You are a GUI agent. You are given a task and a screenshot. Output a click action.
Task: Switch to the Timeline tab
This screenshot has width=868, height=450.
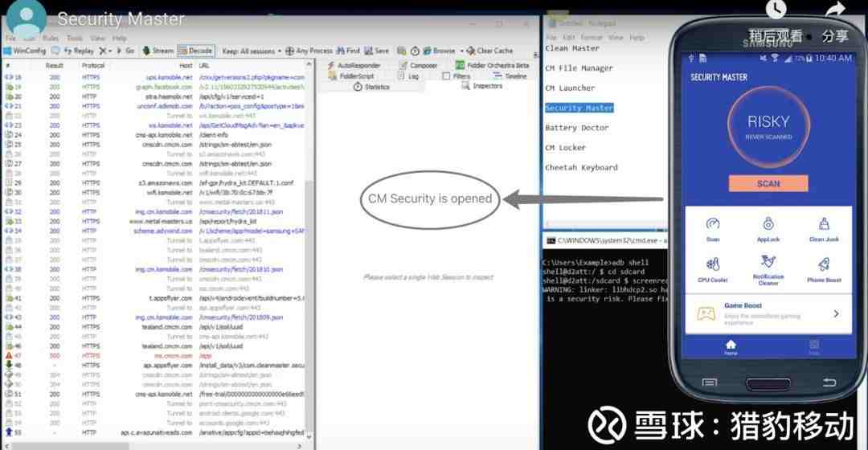pyautogui.click(x=510, y=76)
